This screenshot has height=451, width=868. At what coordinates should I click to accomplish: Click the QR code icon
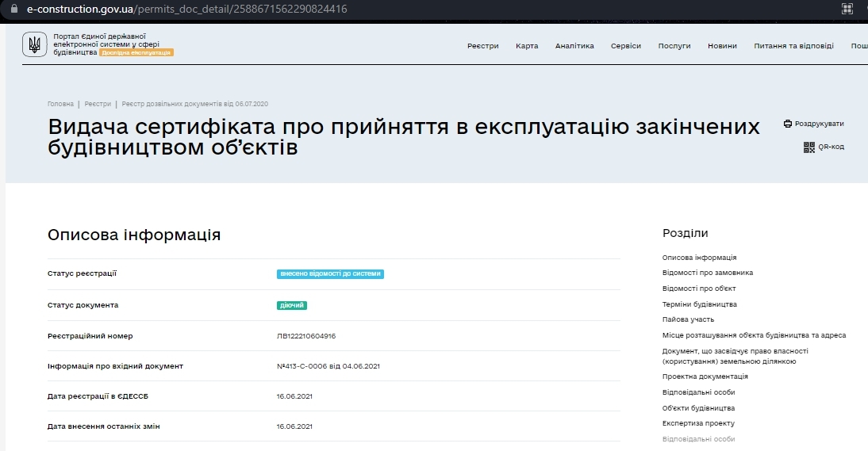[x=809, y=147]
